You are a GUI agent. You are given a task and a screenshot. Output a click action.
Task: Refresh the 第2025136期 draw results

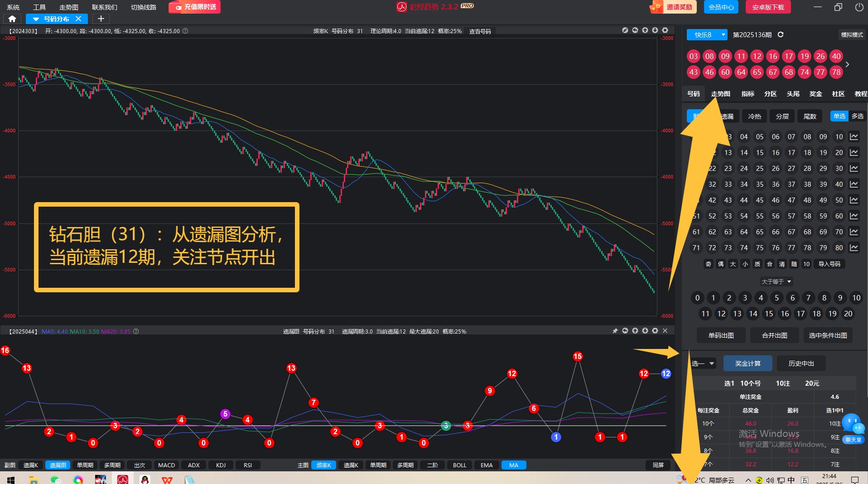pyautogui.click(x=781, y=34)
